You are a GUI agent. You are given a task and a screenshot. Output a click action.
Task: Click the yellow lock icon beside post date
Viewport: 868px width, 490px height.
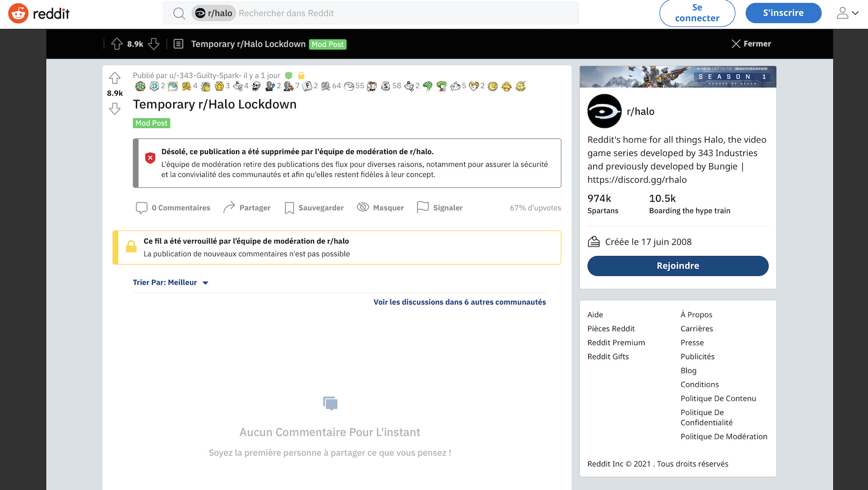tap(301, 76)
